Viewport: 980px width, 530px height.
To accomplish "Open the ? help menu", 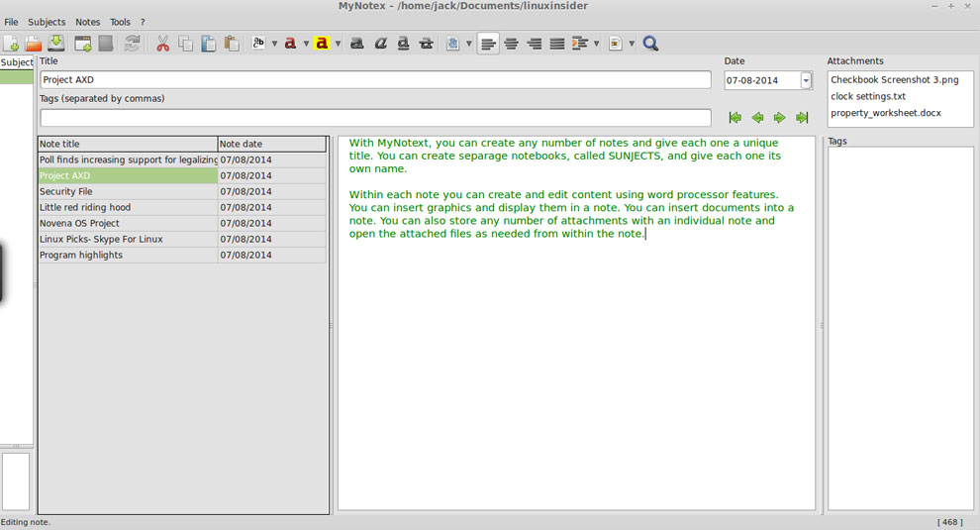I will 143,22.
